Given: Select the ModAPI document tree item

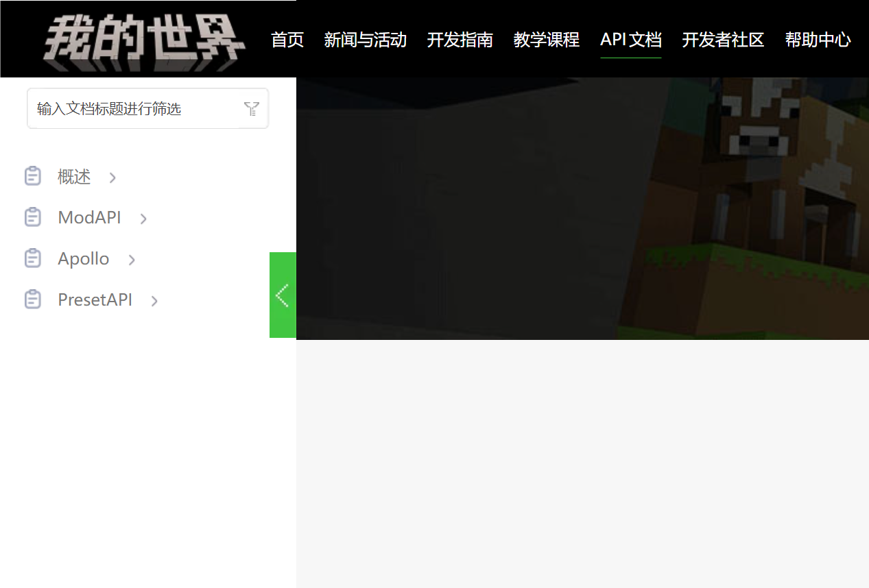Looking at the screenshot, I should coord(89,218).
